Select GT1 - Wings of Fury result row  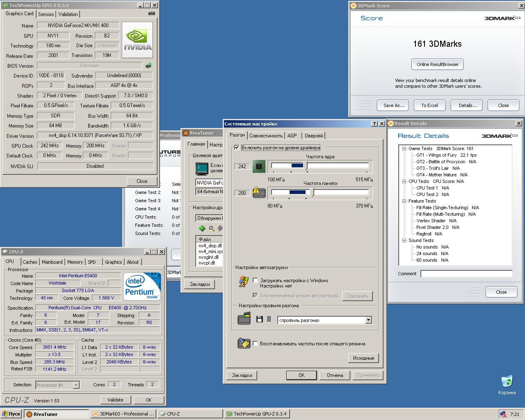point(446,155)
